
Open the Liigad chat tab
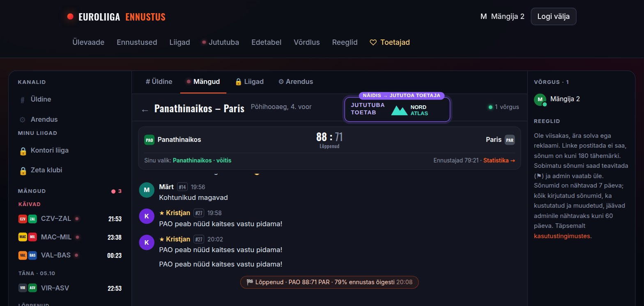click(249, 81)
